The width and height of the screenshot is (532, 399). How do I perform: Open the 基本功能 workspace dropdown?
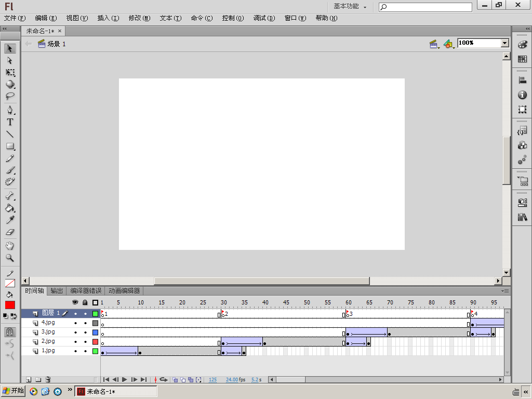tap(350, 6)
